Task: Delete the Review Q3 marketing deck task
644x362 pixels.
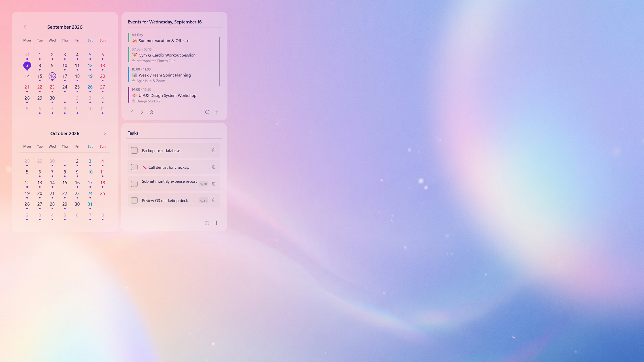Action: pyautogui.click(x=214, y=200)
